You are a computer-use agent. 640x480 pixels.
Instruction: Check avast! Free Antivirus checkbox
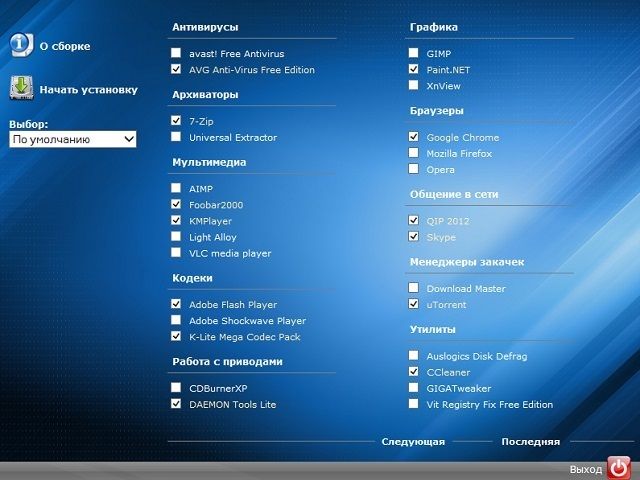coord(176,53)
